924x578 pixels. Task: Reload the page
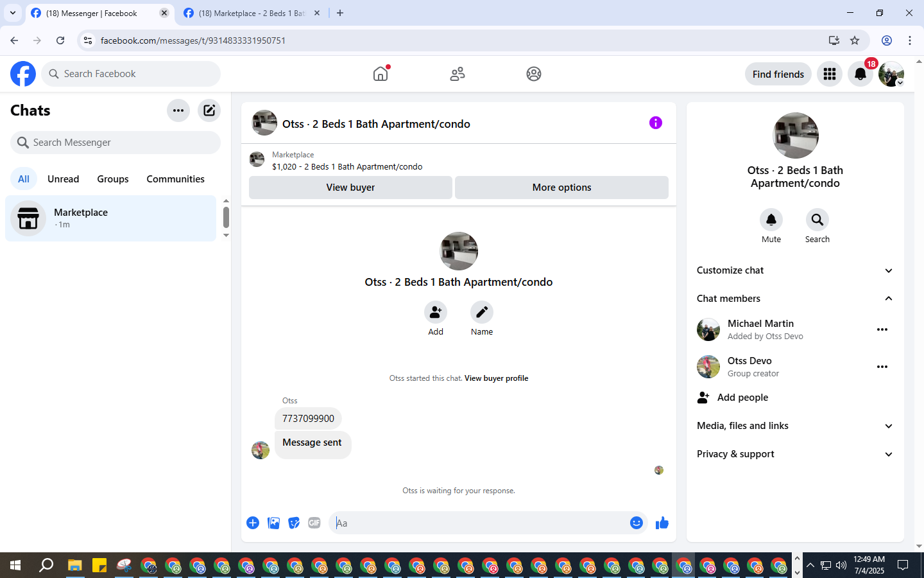(60, 40)
